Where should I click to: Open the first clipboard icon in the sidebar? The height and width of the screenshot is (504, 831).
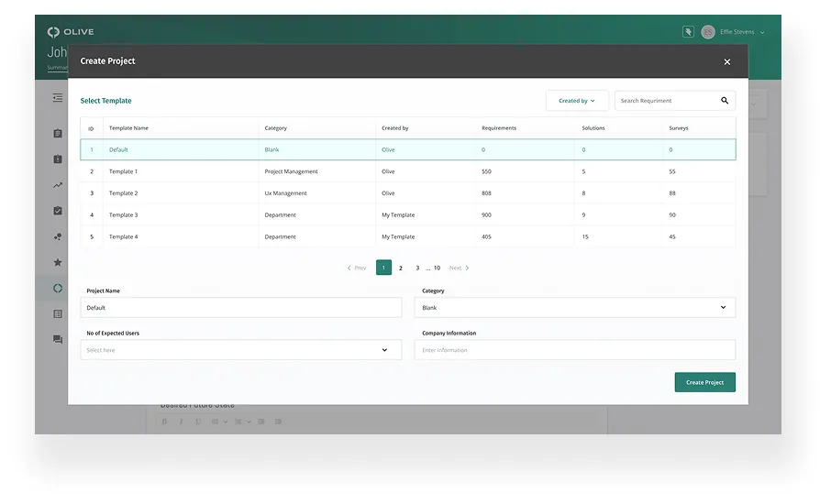[x=58, y=134]
